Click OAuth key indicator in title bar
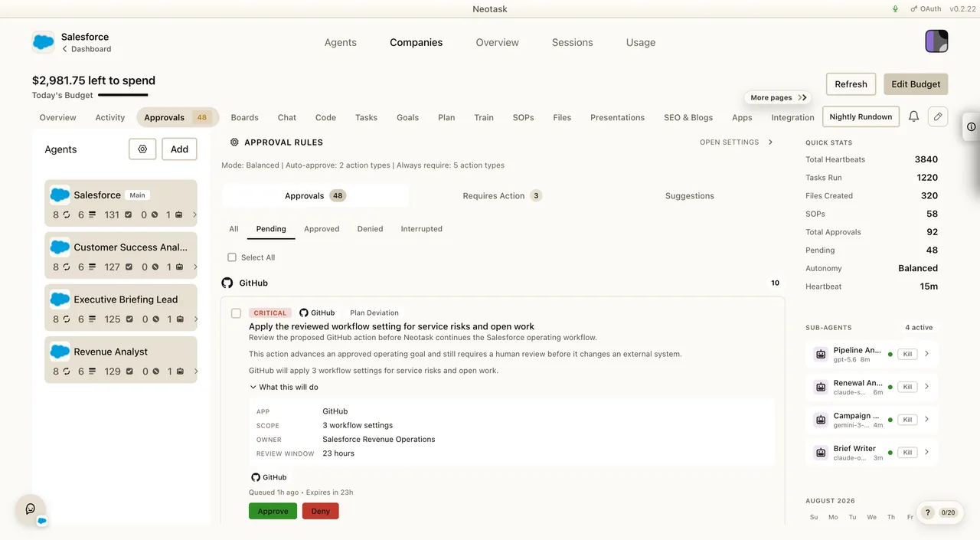The width and height of the screenshot is (980, 540). [x=926, y=9]
